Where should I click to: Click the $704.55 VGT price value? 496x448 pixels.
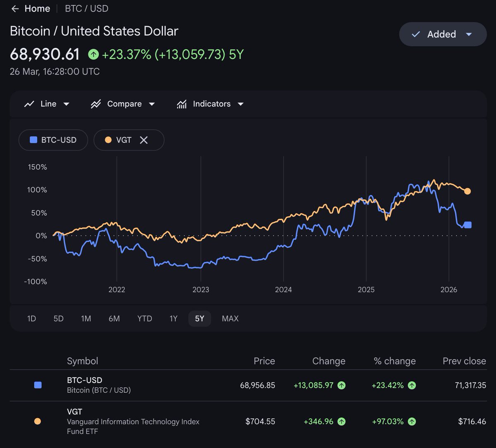coord(260,422)
